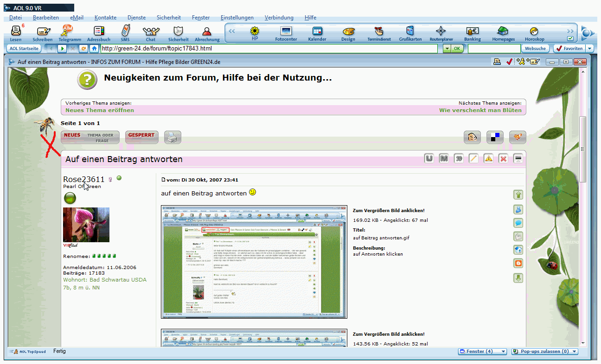
Task: Click the printer icon below the page number
Action: [173, 137]
